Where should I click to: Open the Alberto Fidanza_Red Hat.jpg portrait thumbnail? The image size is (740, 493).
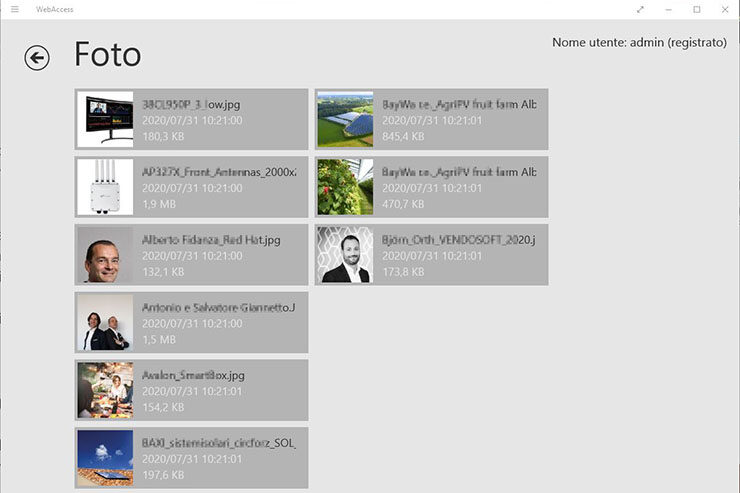[x=105, y=255]
